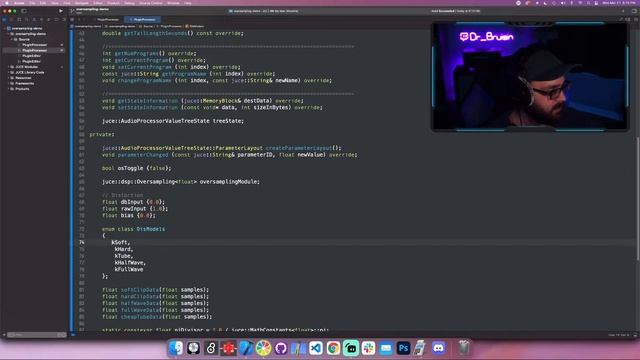Viewport: 640px width, 360px height.
Task: Open the Issue navigator icon
Action: point(34,20)
